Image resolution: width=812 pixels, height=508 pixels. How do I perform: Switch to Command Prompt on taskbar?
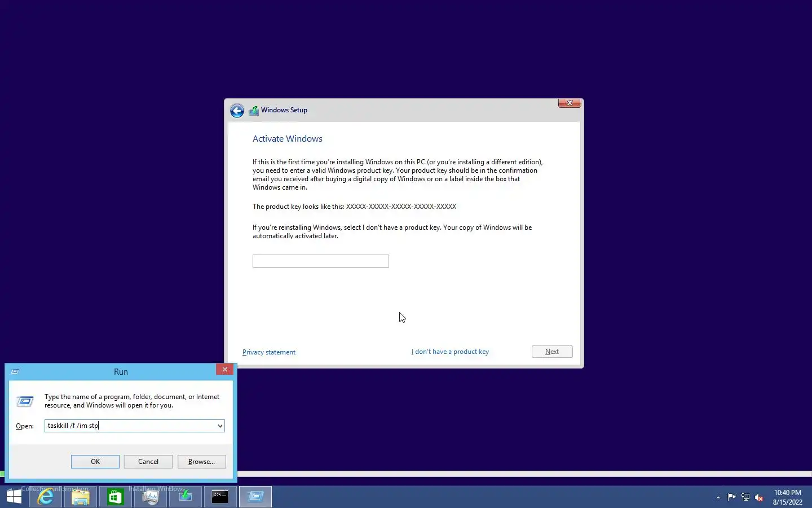[220, 497]
